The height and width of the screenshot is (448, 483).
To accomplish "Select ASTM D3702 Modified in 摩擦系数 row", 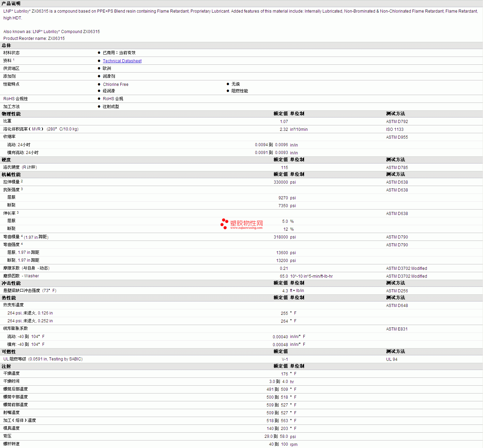I will (x=407, y=268).
